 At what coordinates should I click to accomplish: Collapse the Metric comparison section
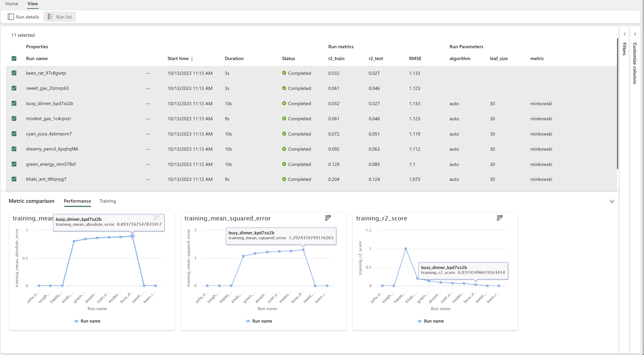point(612,202)
